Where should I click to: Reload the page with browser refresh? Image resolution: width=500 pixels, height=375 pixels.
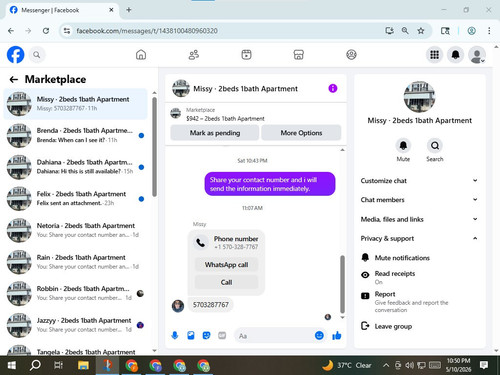pyautogui.click(x=46, y=31)
